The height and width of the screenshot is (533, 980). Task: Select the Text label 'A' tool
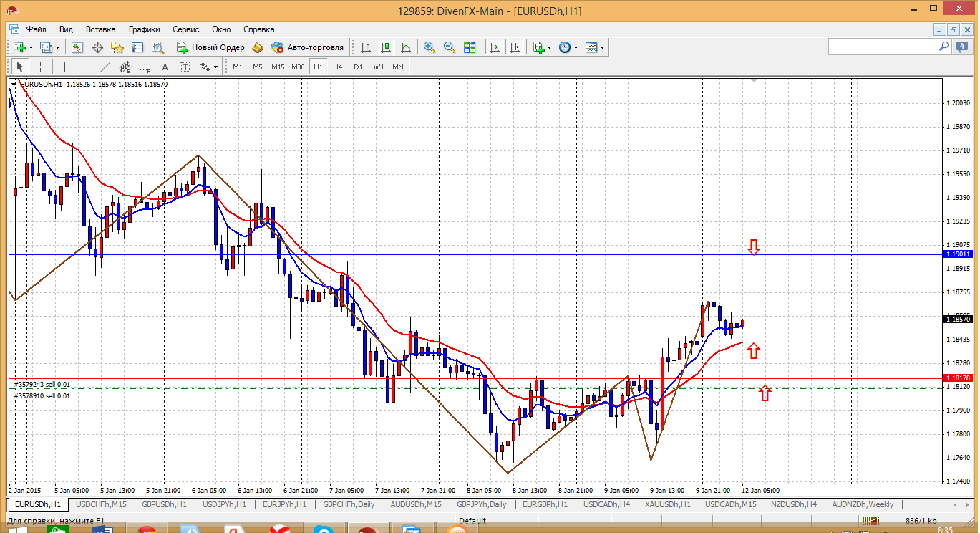[x=165, y=67]
